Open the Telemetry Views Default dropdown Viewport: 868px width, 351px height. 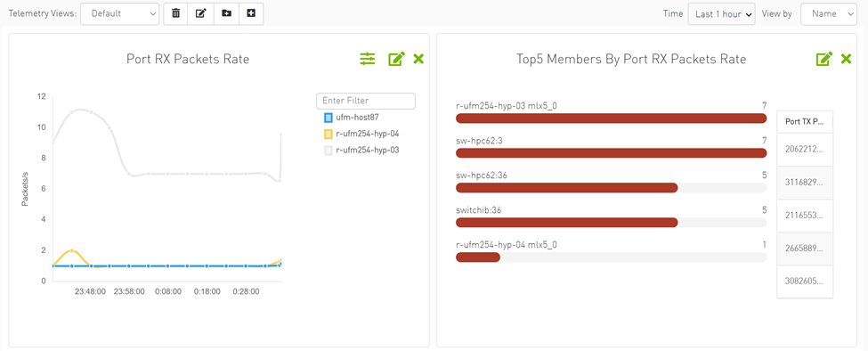tap(119, 14)
